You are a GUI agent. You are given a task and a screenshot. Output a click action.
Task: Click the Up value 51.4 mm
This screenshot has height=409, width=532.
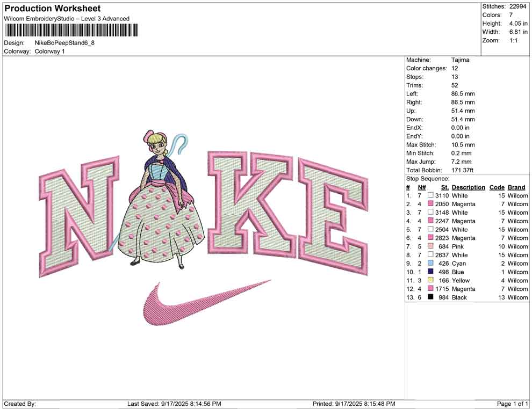tap(463, 111)
